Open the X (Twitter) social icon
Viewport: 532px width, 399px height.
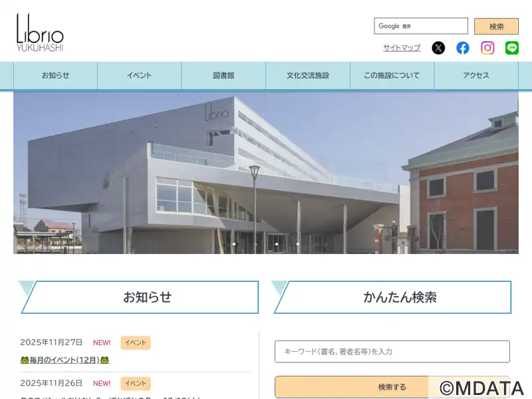[x=438, y=48]
